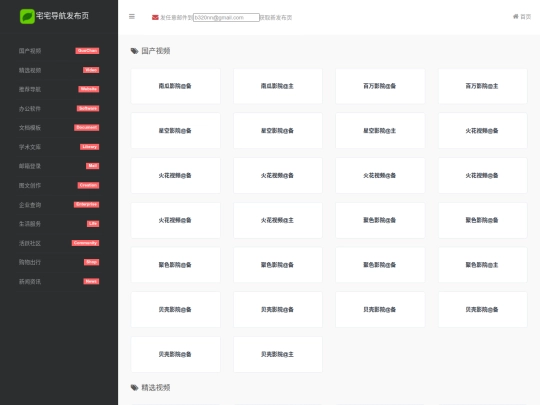Select 推荐导航 Website sidebar item
Image resolution: width=540 pixels, height=405 pixels.
click(59, 89)
